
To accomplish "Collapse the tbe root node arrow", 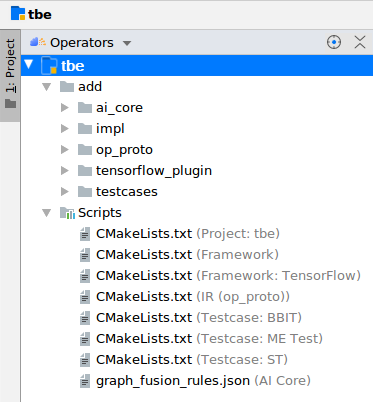I will click(29, 64).
